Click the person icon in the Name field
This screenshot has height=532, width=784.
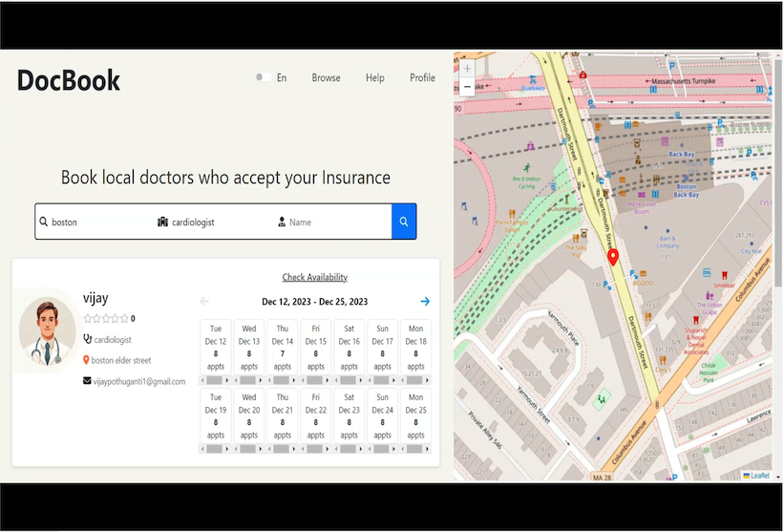click(282, 222)
